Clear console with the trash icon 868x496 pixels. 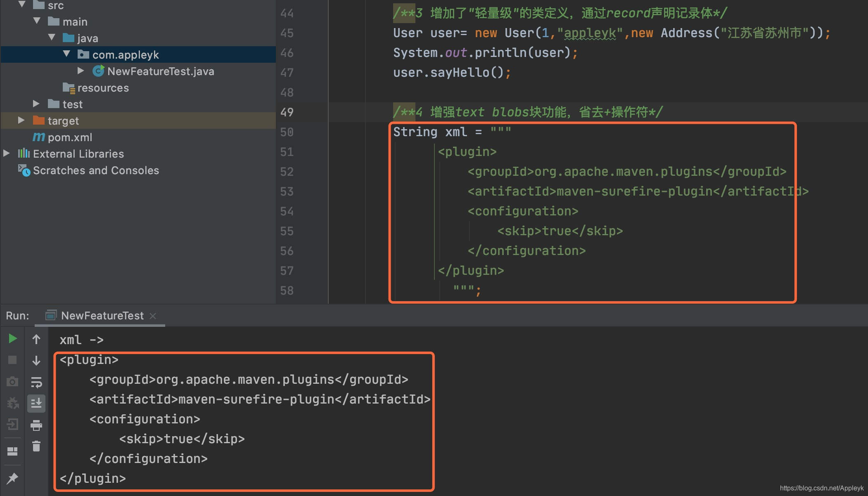[x=36, y=446]
